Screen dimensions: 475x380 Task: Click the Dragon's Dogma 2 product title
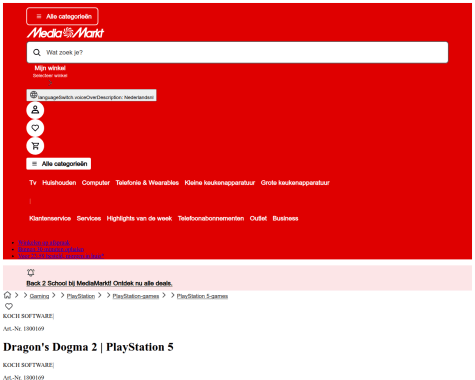(88, 347)
